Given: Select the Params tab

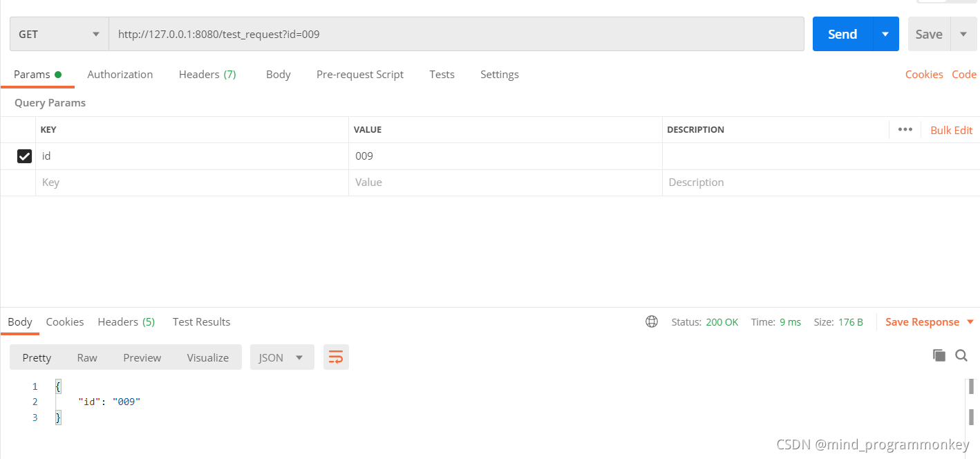Looking at the screenshot, I should (x=37, y=75).
